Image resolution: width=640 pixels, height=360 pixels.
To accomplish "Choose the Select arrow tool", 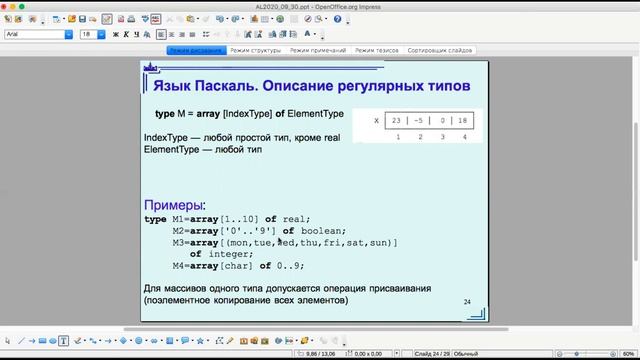I will click(x=8, y=341).
